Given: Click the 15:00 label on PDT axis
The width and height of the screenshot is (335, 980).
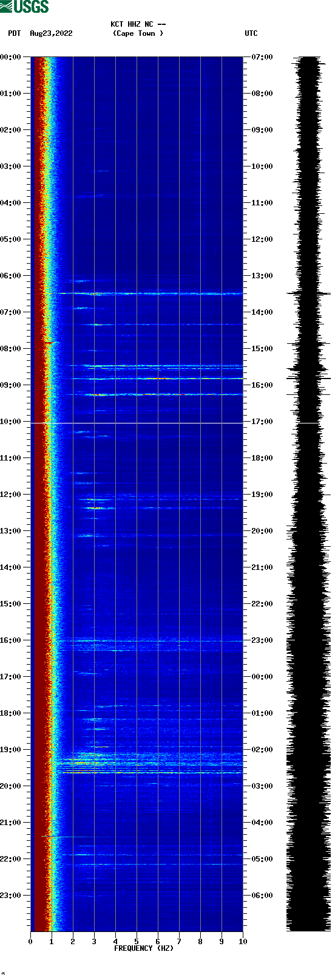Looking at the screenshot, I should (x=11, y=604).
